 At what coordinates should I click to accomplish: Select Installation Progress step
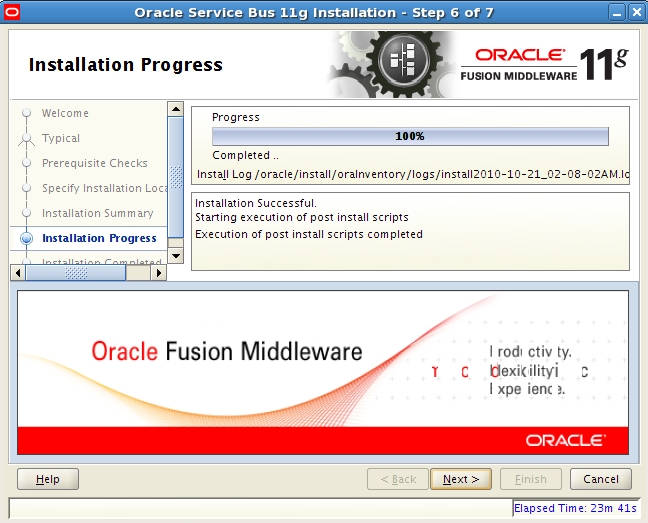coord(99,238)
